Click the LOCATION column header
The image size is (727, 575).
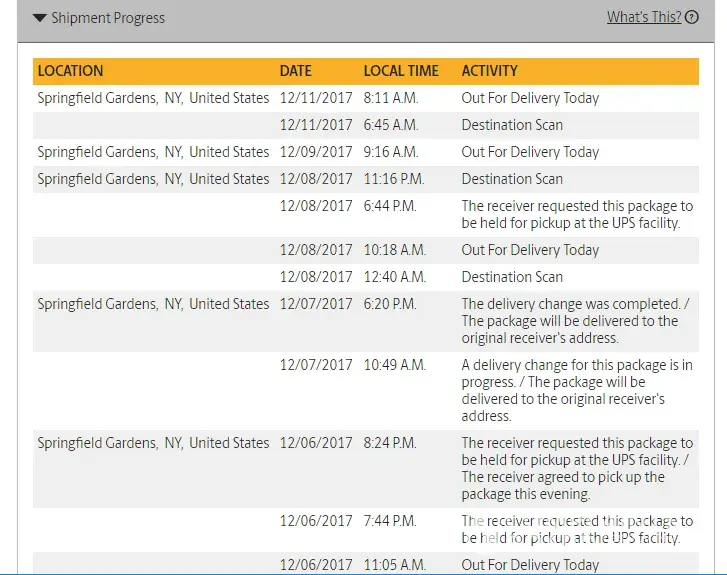70,71
